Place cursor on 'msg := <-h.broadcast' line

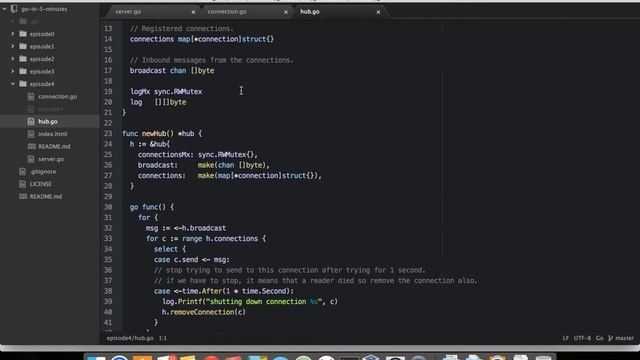186,228
